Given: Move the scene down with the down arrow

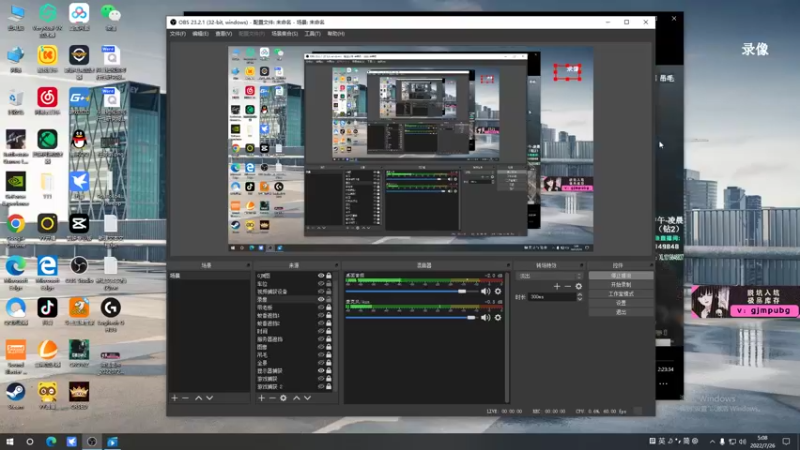Looking at the screenshot, I should [210, 398].
